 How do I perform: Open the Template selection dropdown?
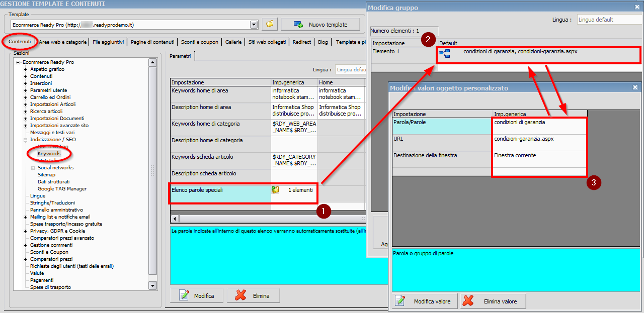pyautogui.click(x=254, y=25)
